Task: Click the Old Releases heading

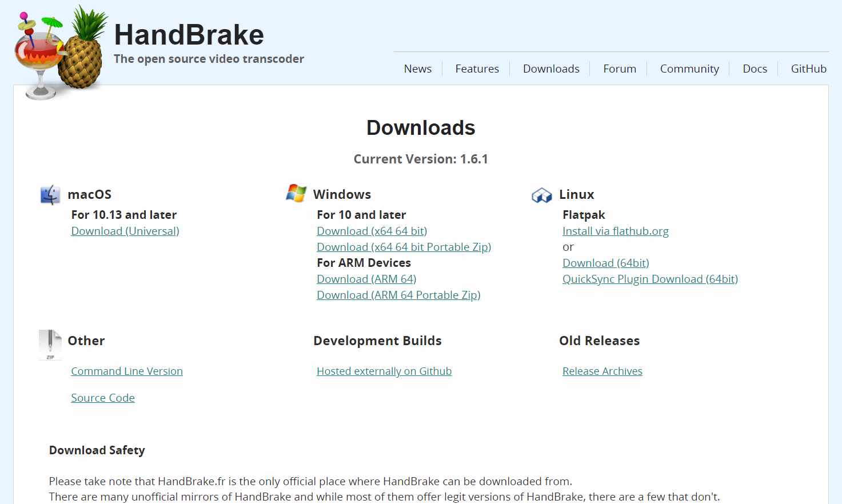Action: (599, 341)
